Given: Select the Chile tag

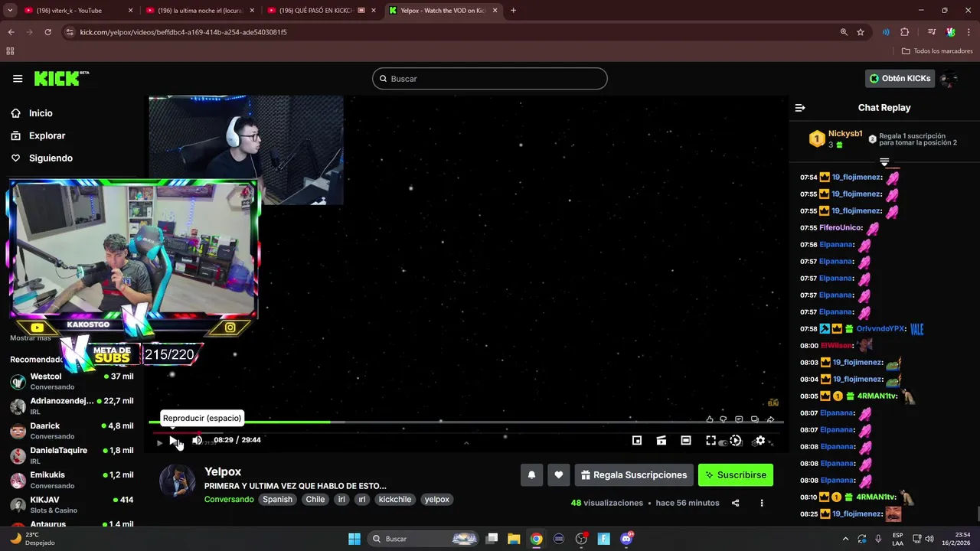Looking at the screenshot, I should pyautogui.click(x=315, y=499).
